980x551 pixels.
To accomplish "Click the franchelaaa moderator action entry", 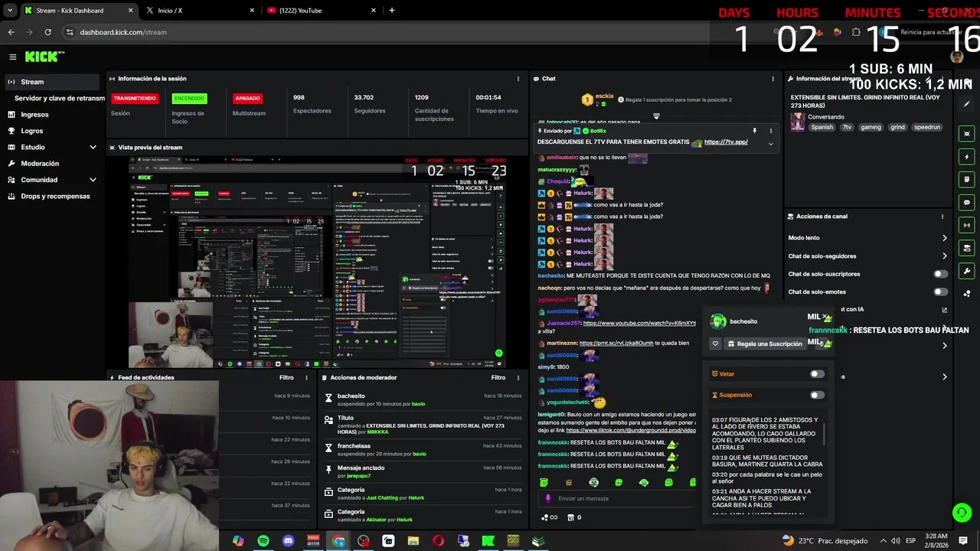I will (x=423, y=450).
